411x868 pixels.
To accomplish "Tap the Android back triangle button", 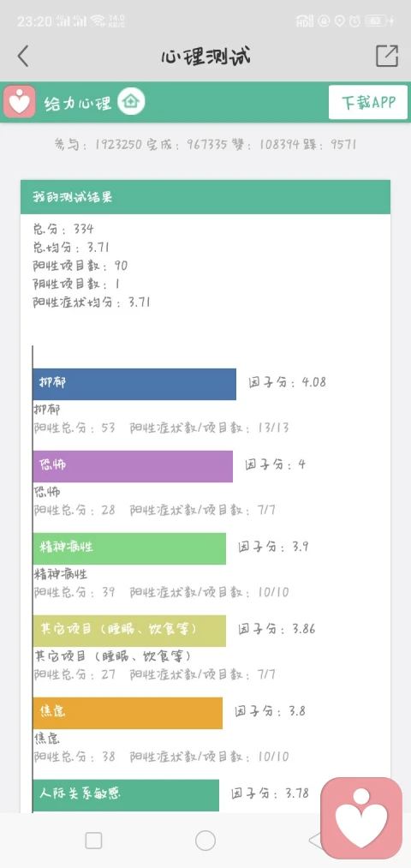I will click(x=315, y=841).
